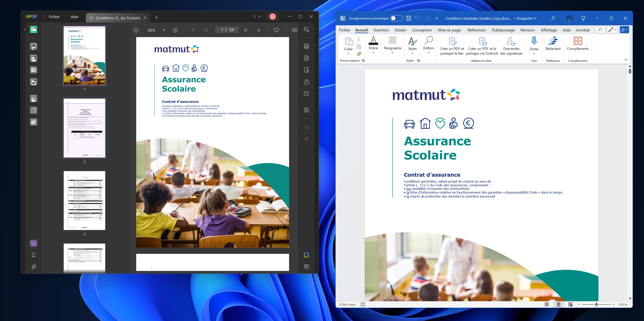Open the Insertion ribbon tab
Screen dimensions: 644x321
381,30
